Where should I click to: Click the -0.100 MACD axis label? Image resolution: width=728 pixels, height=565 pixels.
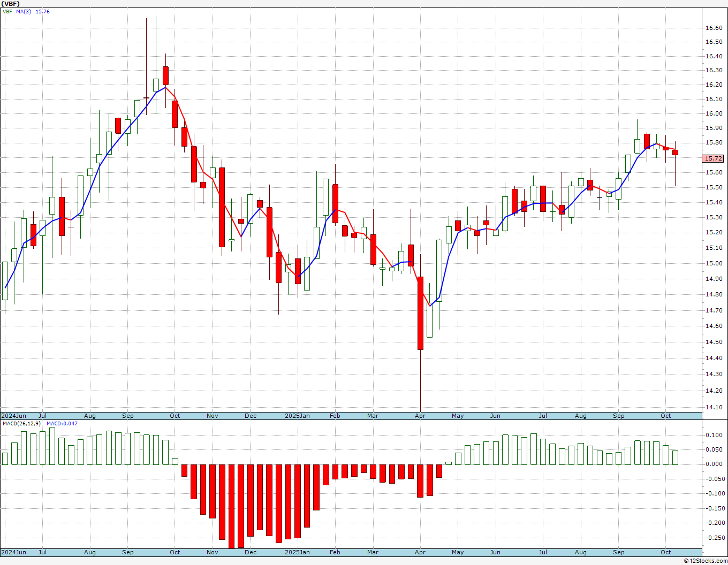714,494
